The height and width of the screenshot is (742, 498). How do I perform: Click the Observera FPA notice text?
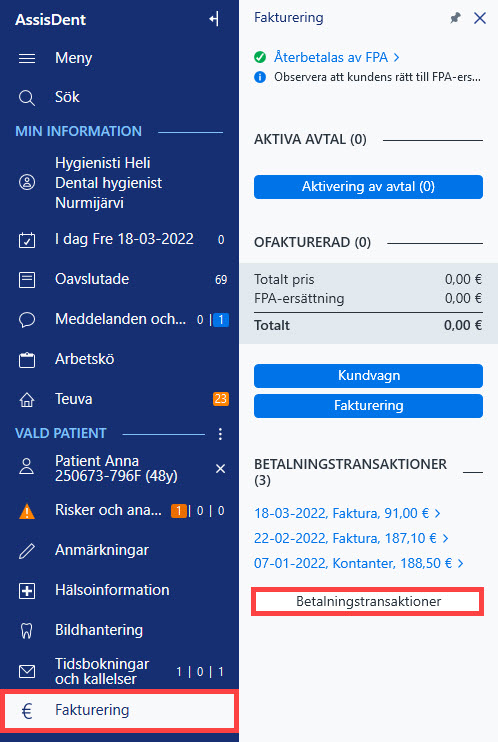tap(377, 77)
